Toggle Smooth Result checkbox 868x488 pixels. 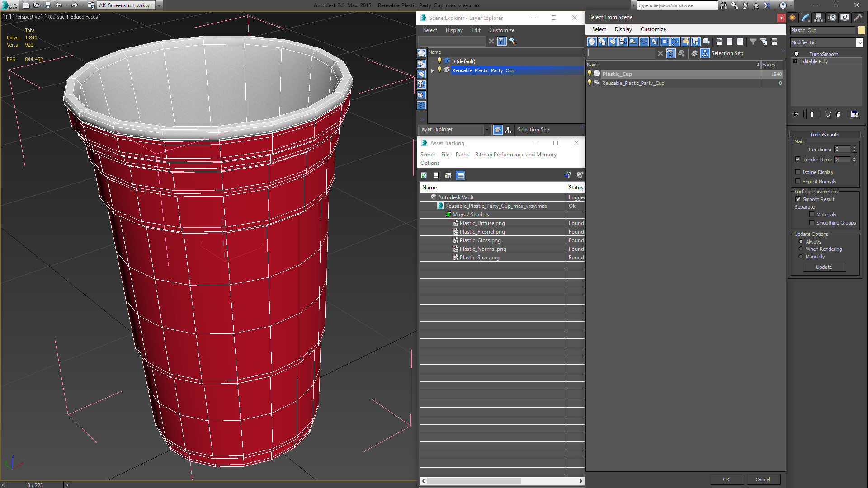[x=798, y=199]
